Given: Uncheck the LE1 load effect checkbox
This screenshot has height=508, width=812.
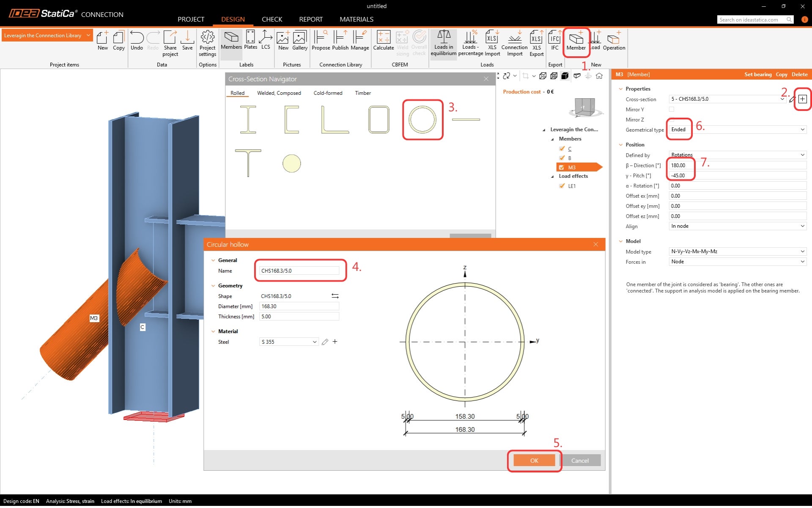Looking at the screenshot, I should (x=562, y=186).
